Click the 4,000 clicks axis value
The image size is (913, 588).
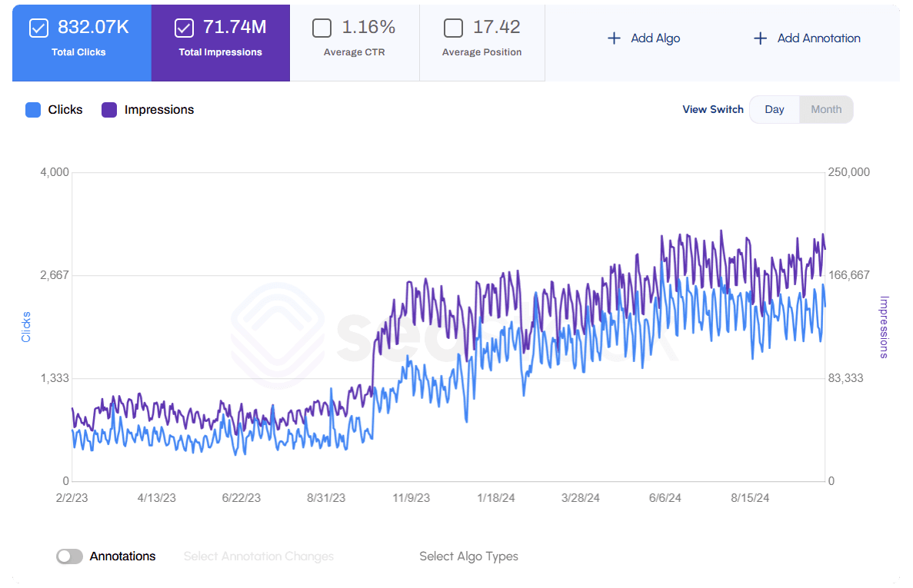click(54, 172)
